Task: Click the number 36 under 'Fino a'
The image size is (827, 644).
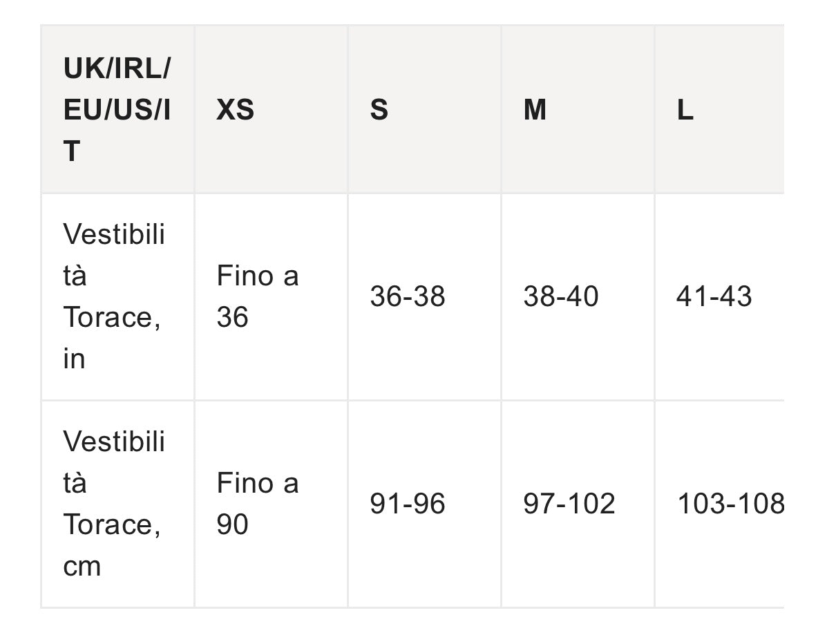Action: (232, 318)
